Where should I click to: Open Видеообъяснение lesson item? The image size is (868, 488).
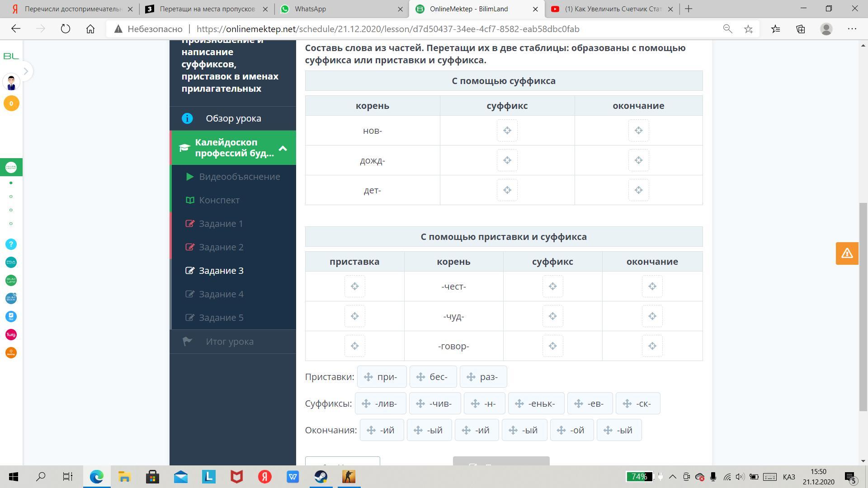pos(239,177)
